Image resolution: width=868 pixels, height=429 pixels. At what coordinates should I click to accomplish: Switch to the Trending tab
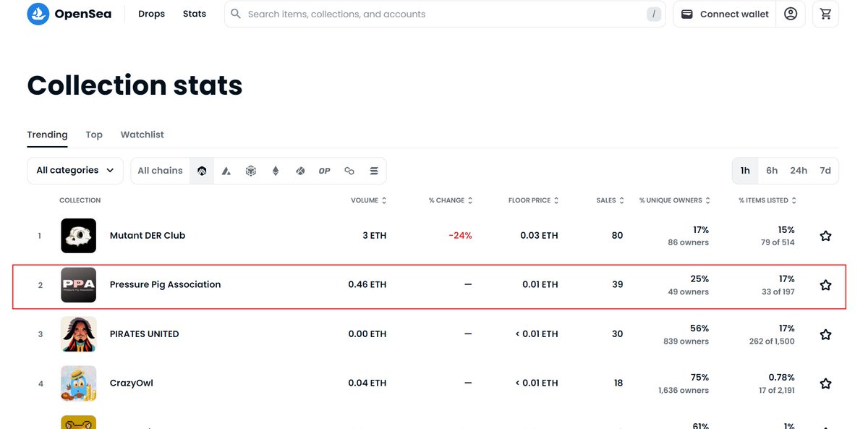[x=47, y=135]
